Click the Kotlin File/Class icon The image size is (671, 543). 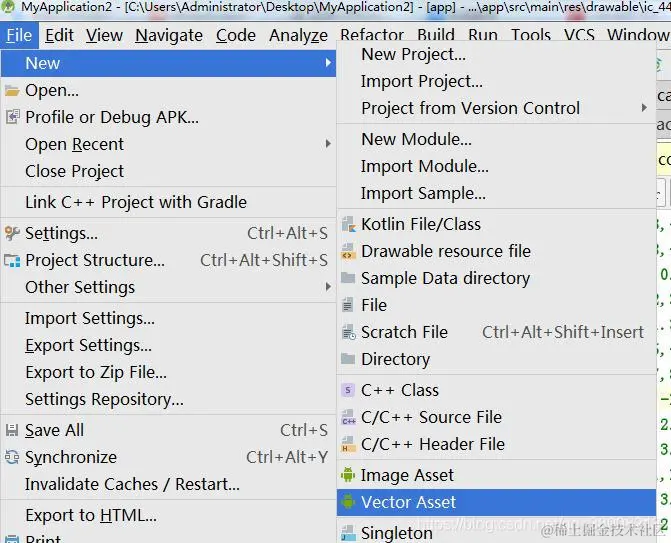pyautogui.click(x=348, y=224)
